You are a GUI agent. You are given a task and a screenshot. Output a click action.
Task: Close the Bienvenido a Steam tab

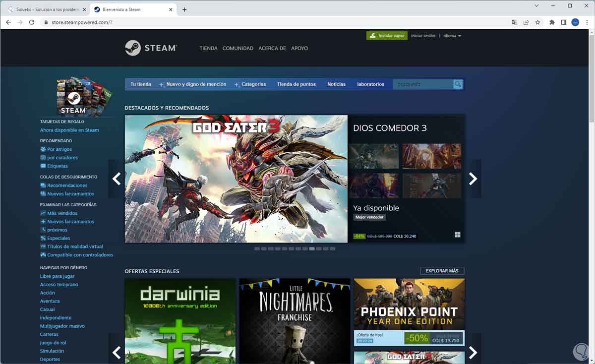coord(171,9)
